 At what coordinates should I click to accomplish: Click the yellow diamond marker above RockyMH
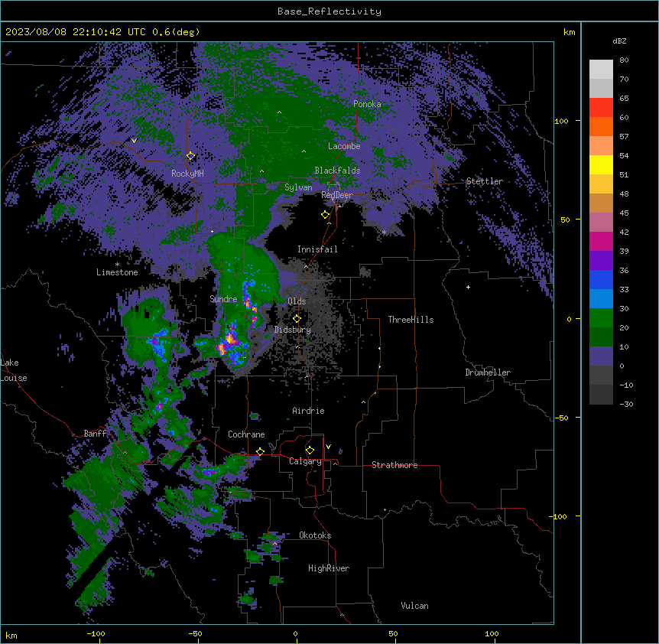click(190, 156)
